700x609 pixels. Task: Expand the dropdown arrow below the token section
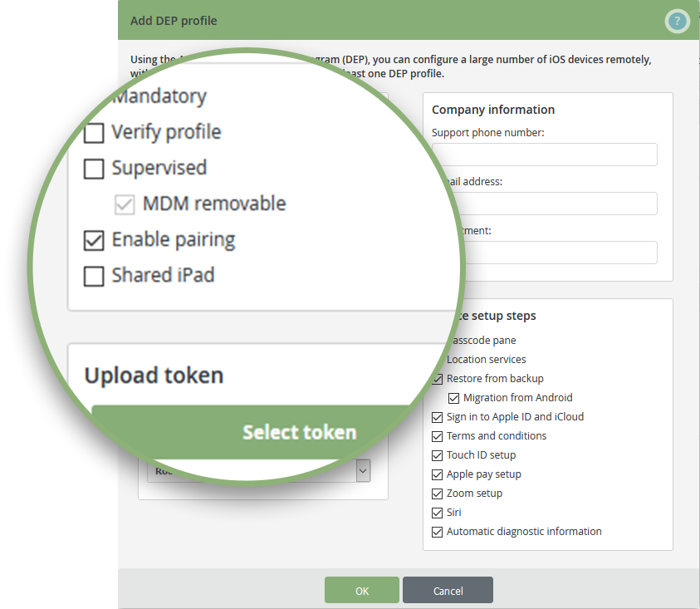coord(363,471)
